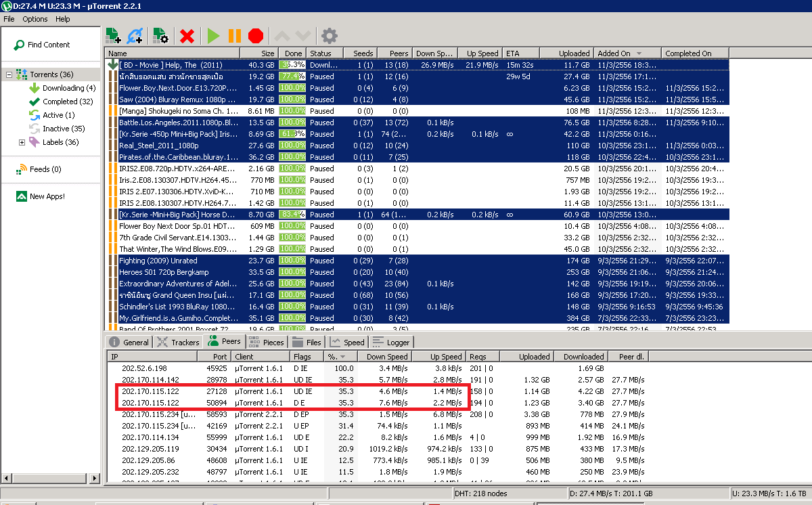Open the Speed tab
This screenshot has height=505, width=812.
pyautogui.click(x=347, y=342)
